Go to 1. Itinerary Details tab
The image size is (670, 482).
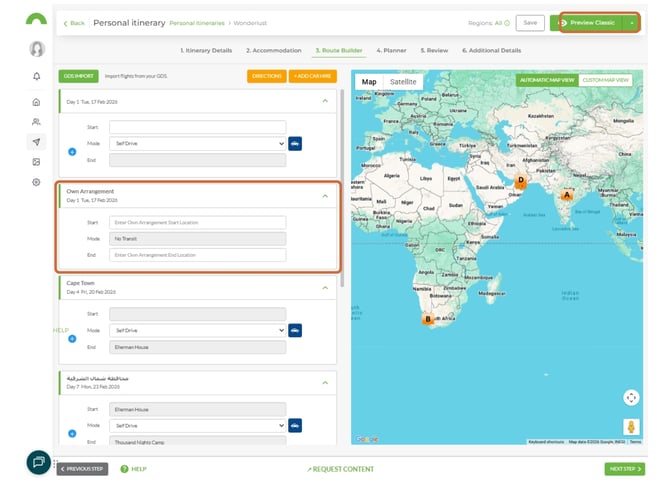(x=206, y=50)
